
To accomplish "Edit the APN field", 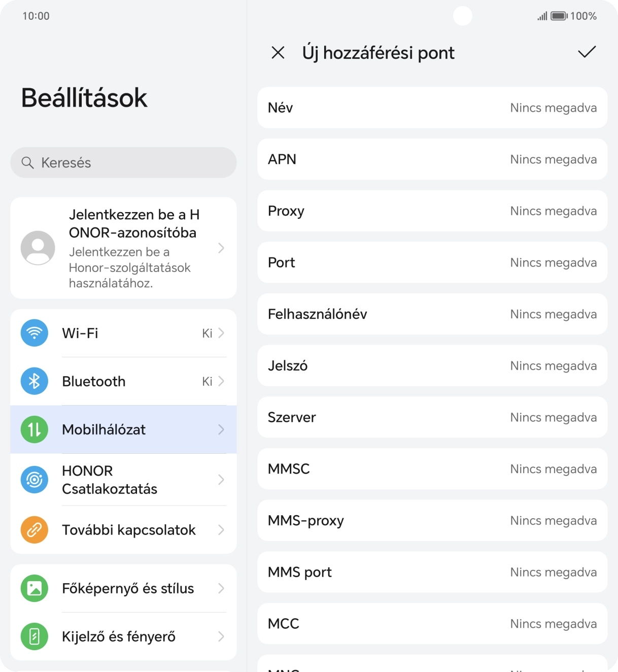I will pyautogui.click(x=432, y=159).
